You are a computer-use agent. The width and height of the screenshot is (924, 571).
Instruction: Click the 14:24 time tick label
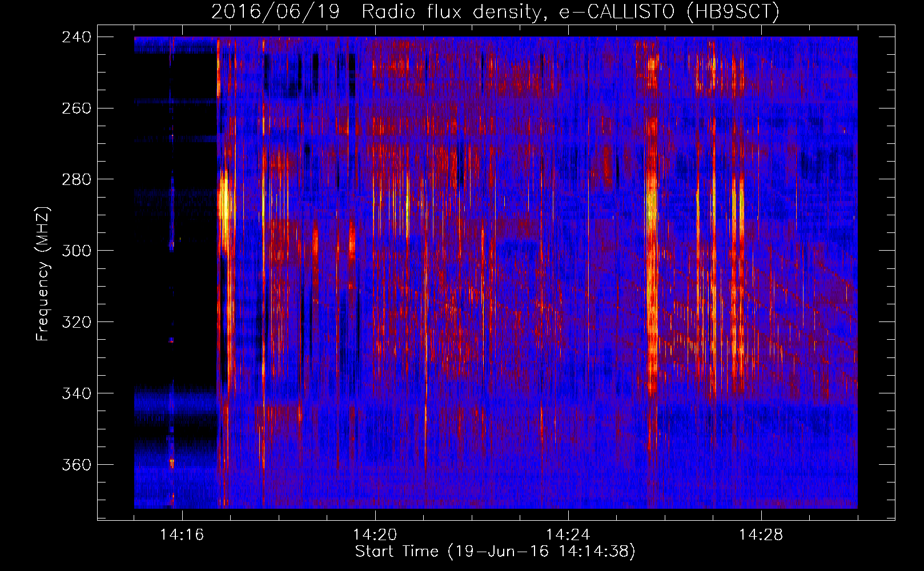[568, 535]
